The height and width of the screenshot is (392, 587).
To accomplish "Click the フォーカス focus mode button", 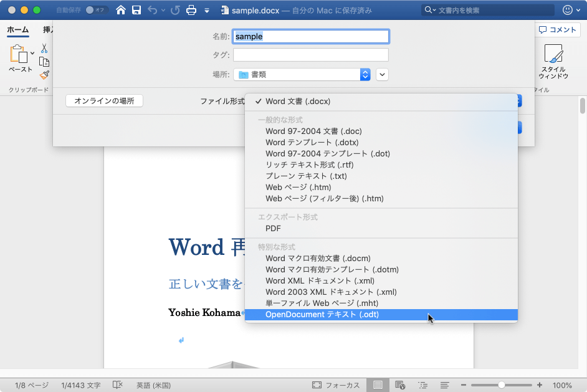I will click(336, 385).
